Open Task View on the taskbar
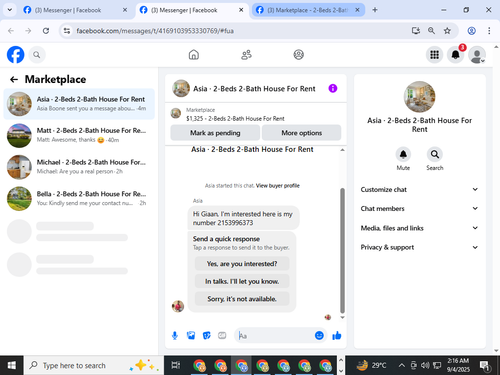 point(176,365)
